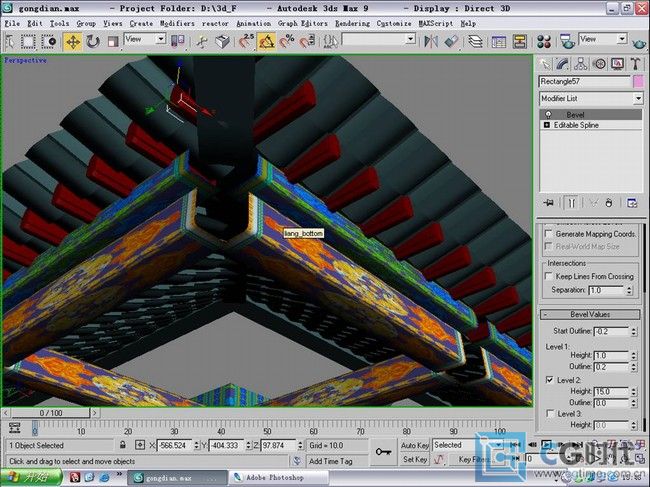Toggle Auto Key mode
This screenshot has height=487, width=650.
[x=415, y=445]
